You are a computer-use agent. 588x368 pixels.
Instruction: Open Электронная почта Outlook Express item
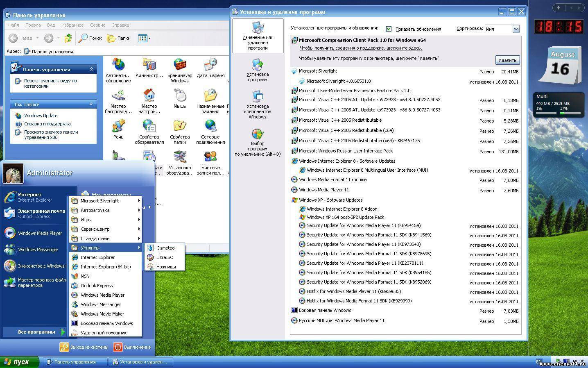pyautogui.click(x=34, y=214)
